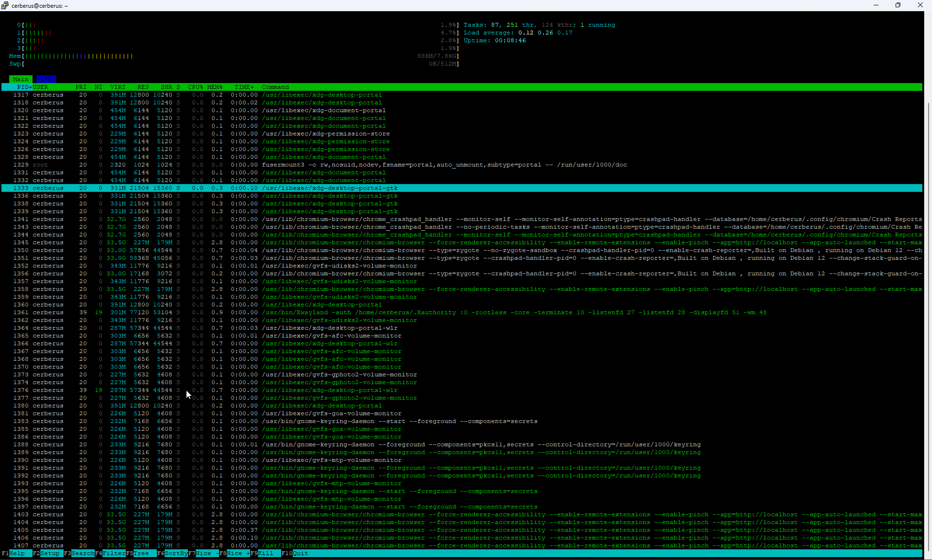Minimize the PuTTY terminal window
This screenshot has width=932, height=560.
click(876, 5)
